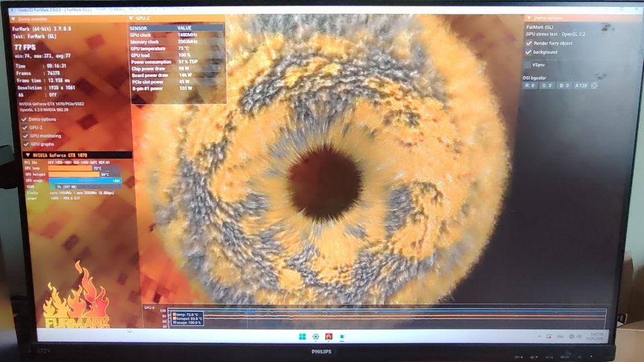644x362 pixels.
Task: Select the Board power draw row
Action: (x=178, y=75)
